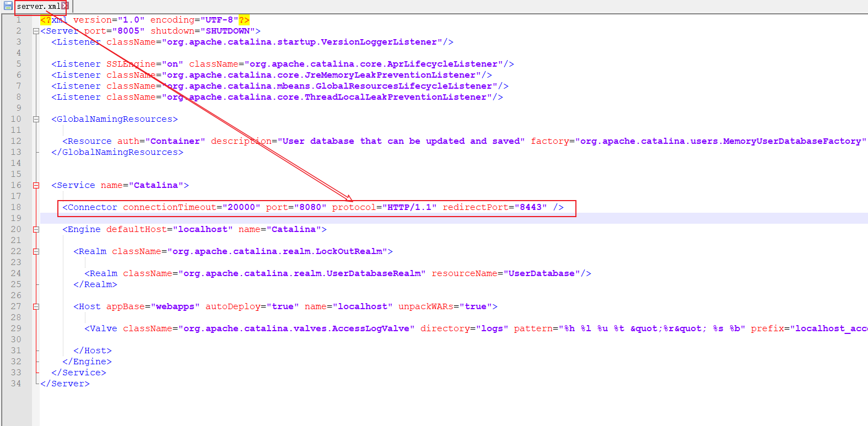This screenshot has width=868, height=426.
Task: Click line number 1 in the margin
Action: coord(19,20)
